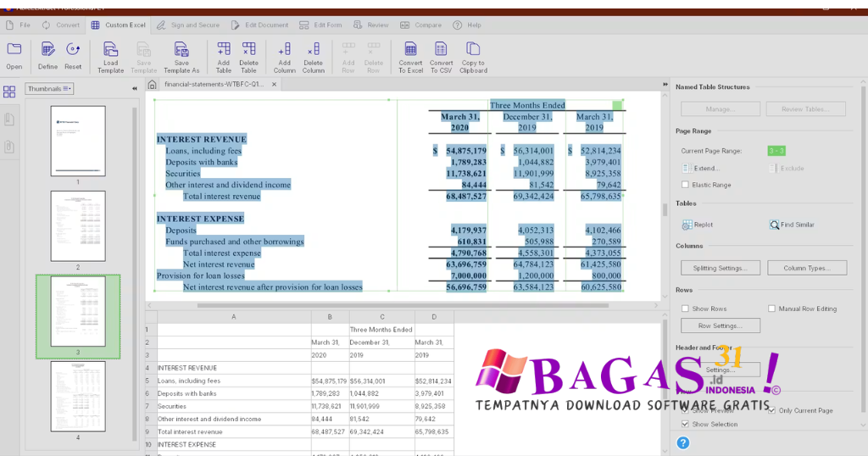Add Table to the selection

[224, 57]
